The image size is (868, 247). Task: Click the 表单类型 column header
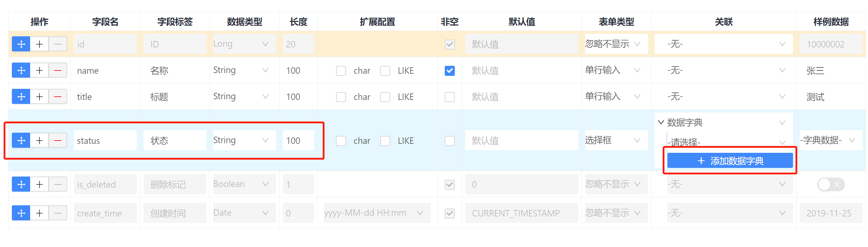click(616, 22)
